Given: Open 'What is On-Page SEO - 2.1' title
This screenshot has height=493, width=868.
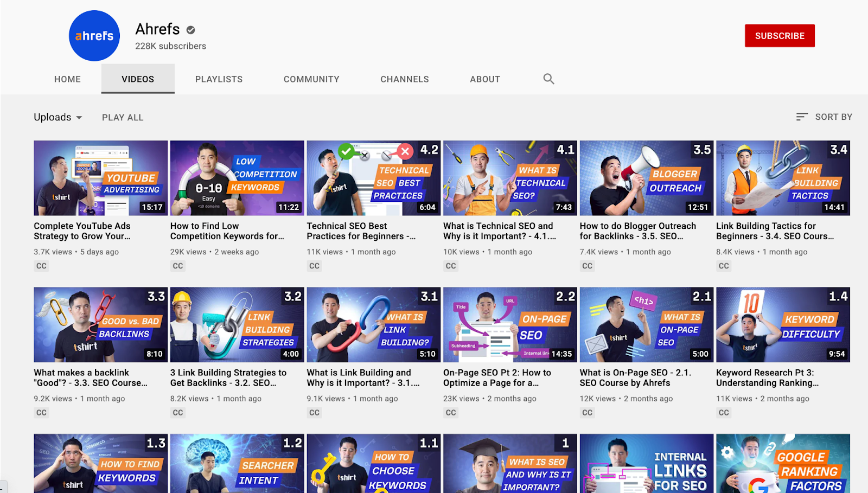Looking at the screenshot, I should pyautogui.click(x=636, y=377).
